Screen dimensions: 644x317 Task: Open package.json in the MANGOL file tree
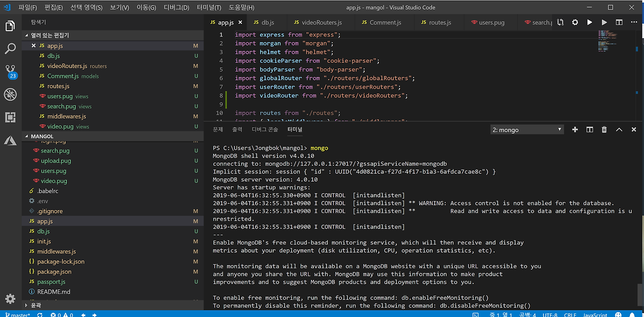(x=54, y=272)
